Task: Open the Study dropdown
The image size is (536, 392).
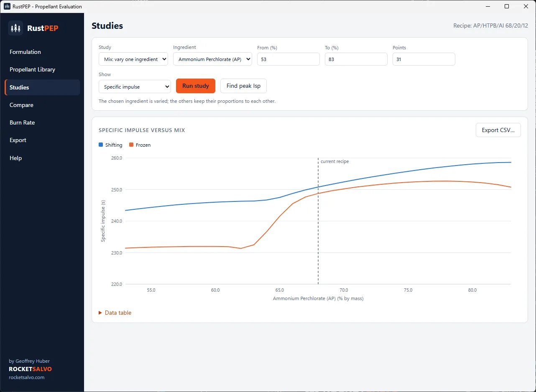Action: [133, 59]
